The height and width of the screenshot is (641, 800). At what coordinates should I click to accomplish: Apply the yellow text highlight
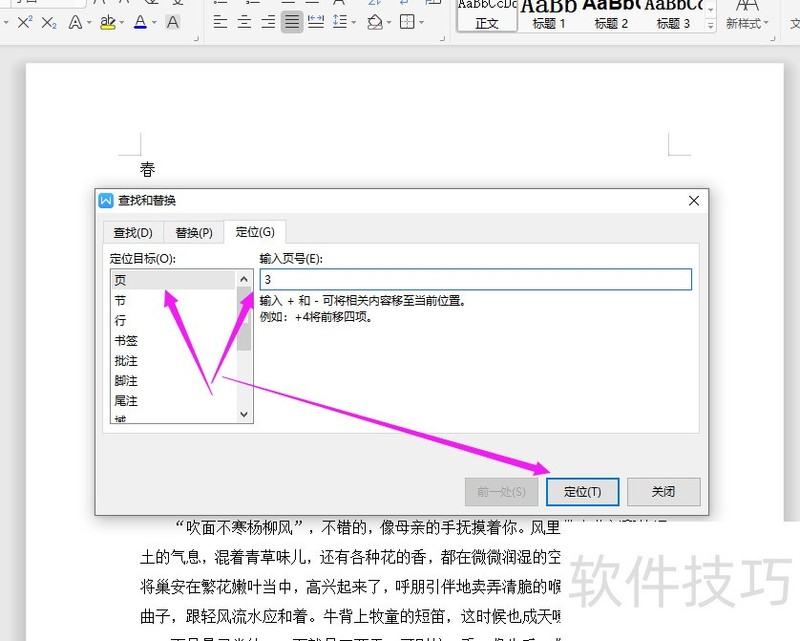108,22
